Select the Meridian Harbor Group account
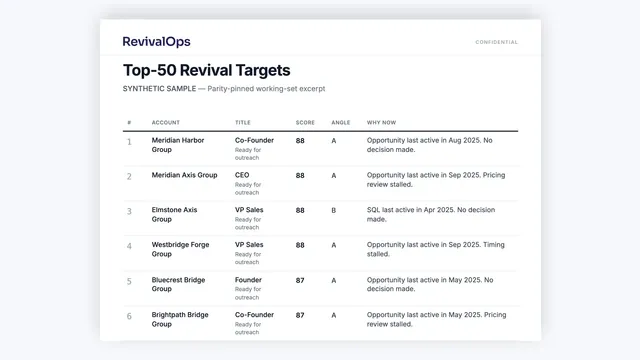 (x=178, y=145)
